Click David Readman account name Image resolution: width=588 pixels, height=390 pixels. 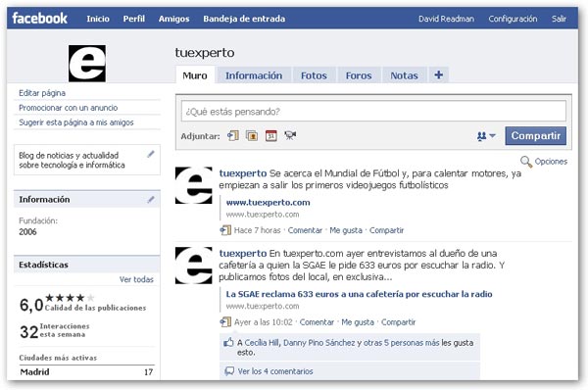[x=446, y=19]
